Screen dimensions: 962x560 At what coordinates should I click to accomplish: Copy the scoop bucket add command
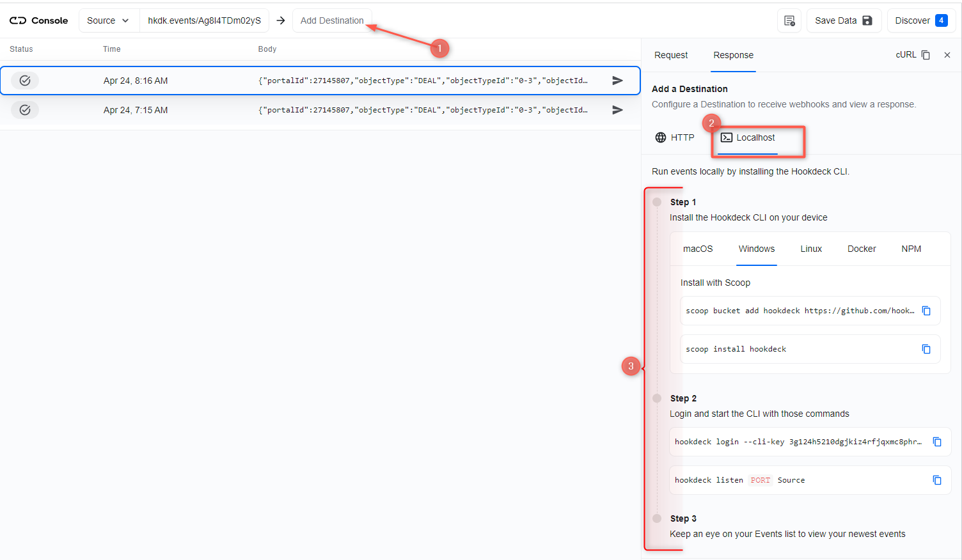(926, 310)
